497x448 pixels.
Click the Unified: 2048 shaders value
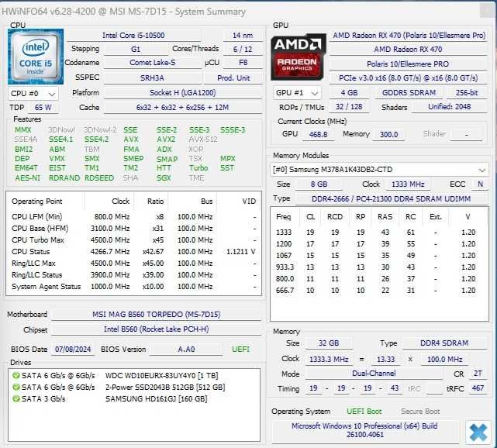point(450,107)
